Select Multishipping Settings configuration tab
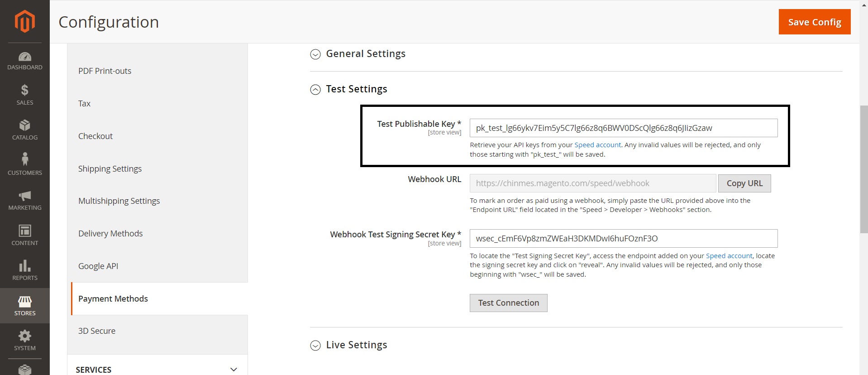 (x=119, y=201)
